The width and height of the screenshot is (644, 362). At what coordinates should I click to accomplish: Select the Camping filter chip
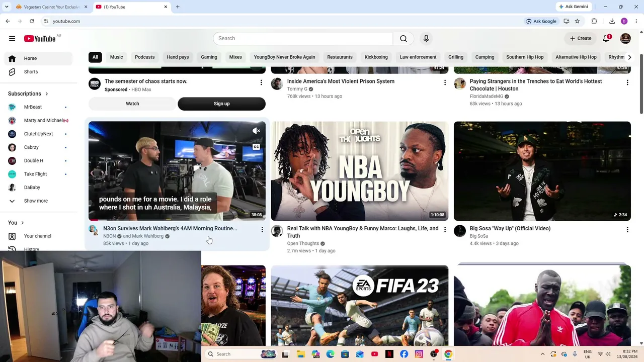point(485,57)
